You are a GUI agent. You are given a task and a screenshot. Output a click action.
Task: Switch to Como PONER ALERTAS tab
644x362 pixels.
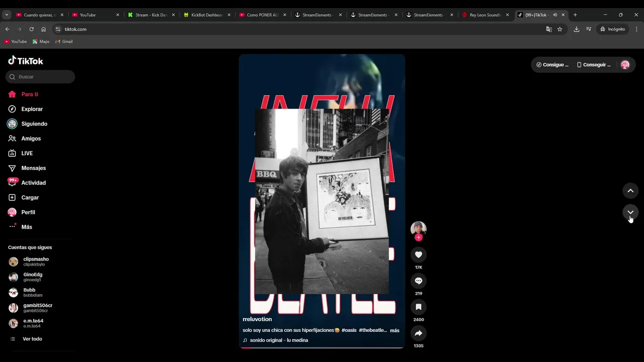click(262, 15)
